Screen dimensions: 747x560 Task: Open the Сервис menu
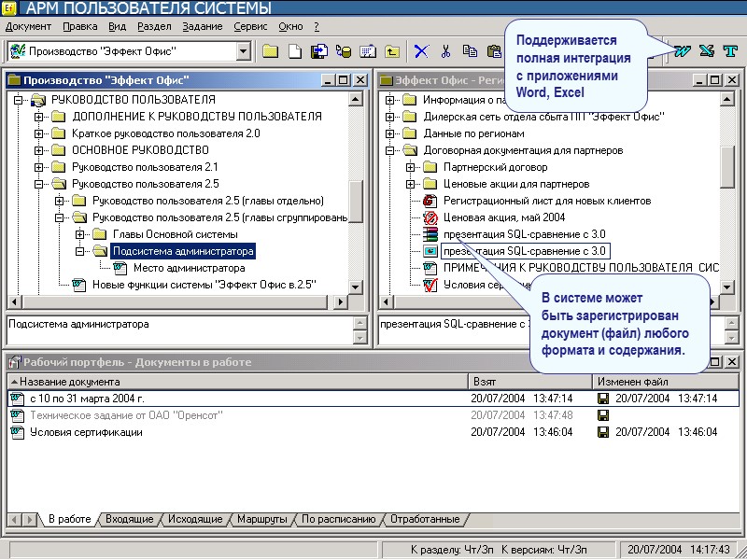point(250,27)
